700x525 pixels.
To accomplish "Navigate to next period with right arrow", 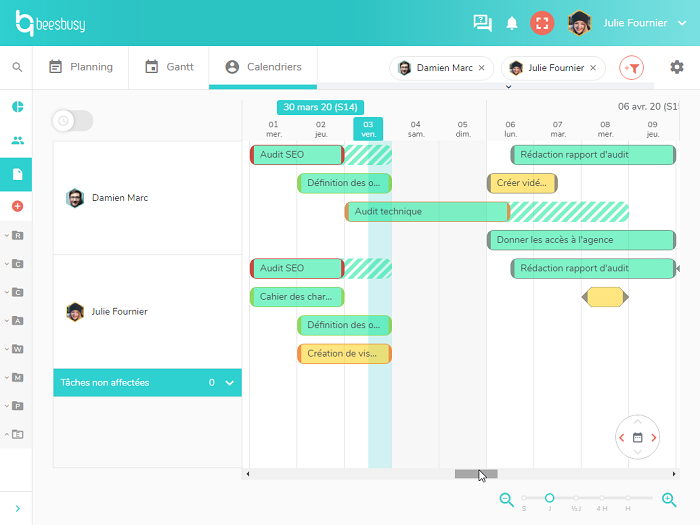I will [654, 437].
